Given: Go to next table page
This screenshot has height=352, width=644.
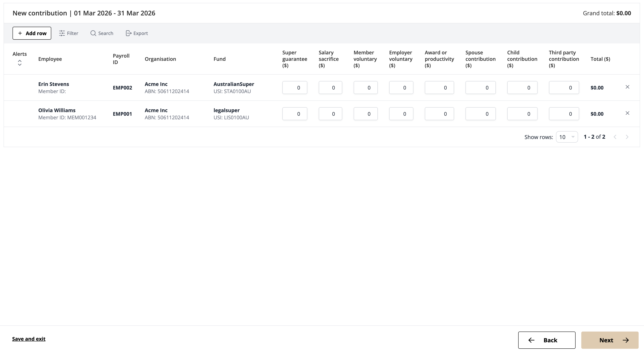Looking at the screenshot, I should click(627, 137).
